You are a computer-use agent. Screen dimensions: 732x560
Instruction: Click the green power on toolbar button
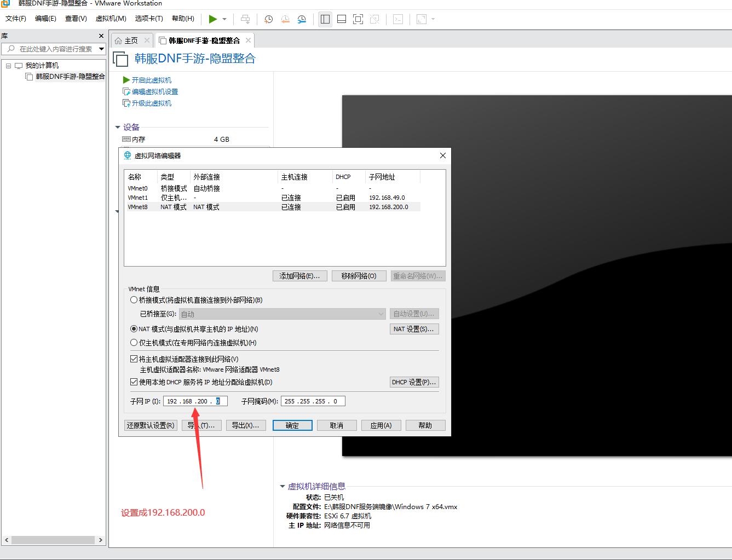click(x=212, y=19)
